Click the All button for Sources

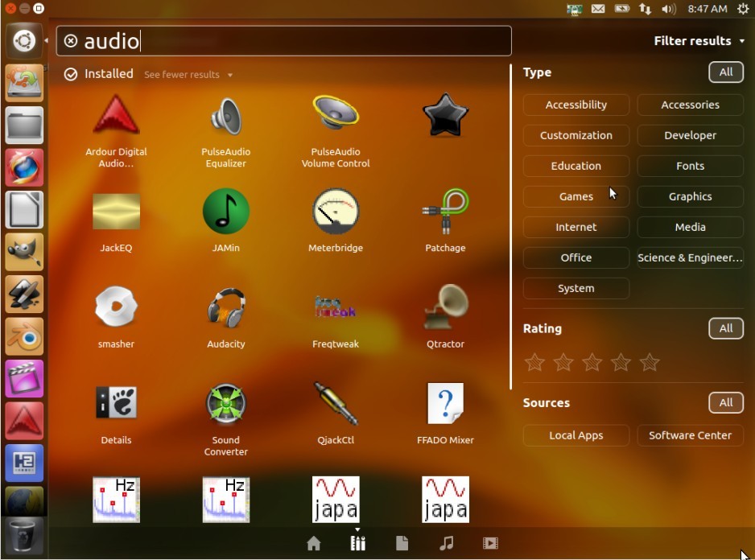726,402
